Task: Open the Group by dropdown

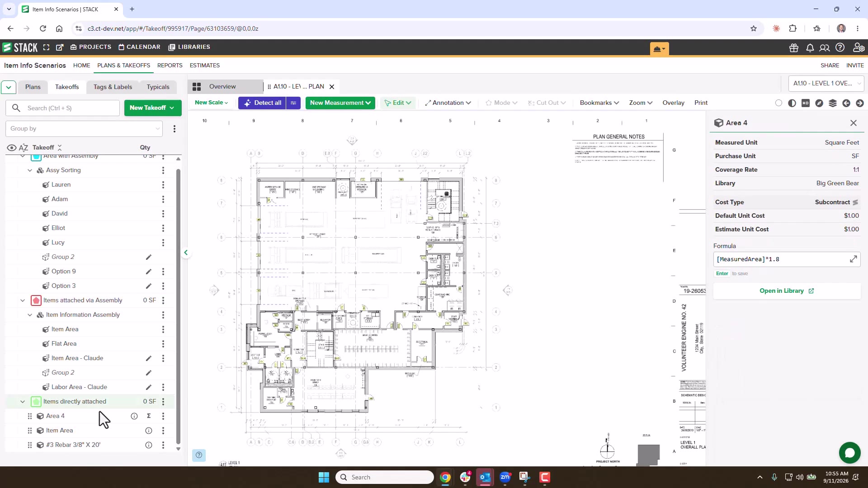Action: pyautogui.click(x=84, y=129)
